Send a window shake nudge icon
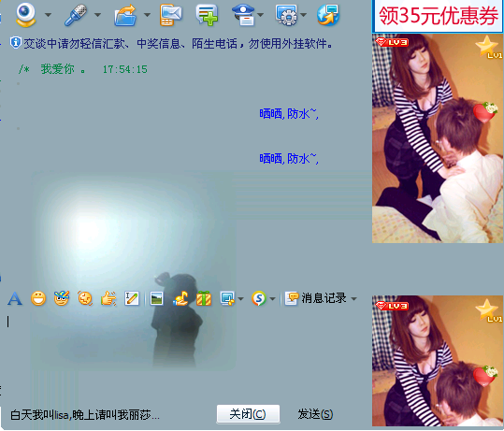504x431 pixels. (x=85, y=298)
